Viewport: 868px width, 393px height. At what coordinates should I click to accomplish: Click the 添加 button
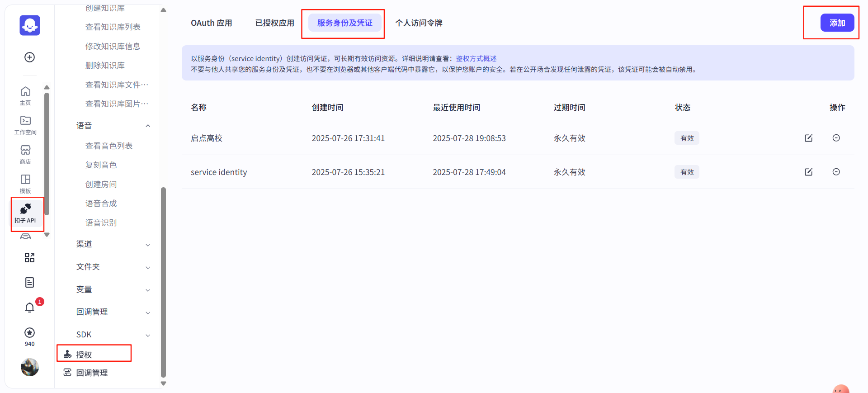click(837, 23)
